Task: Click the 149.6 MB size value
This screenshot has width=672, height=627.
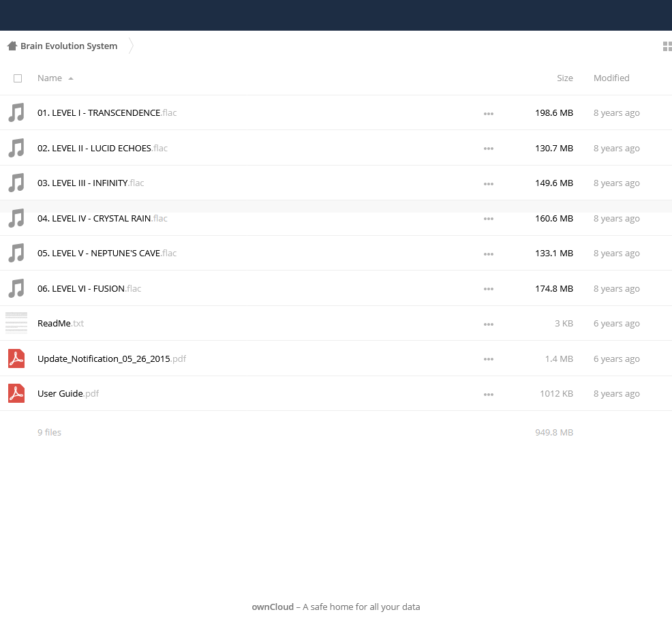Action: (x=553, y=183)
